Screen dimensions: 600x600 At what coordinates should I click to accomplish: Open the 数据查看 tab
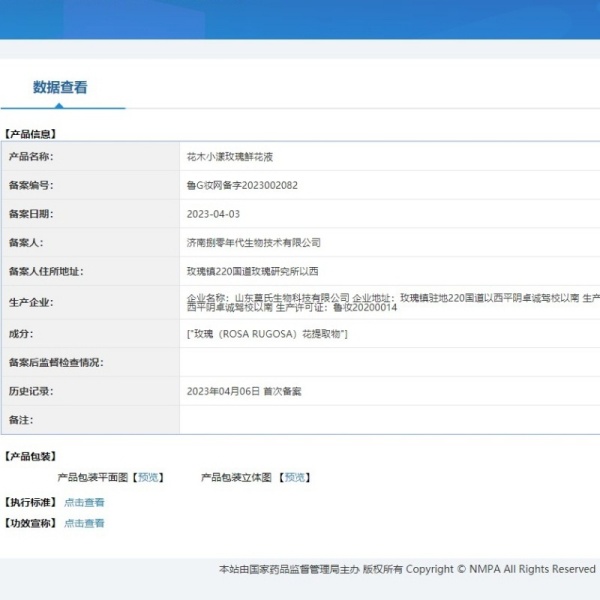60,87
